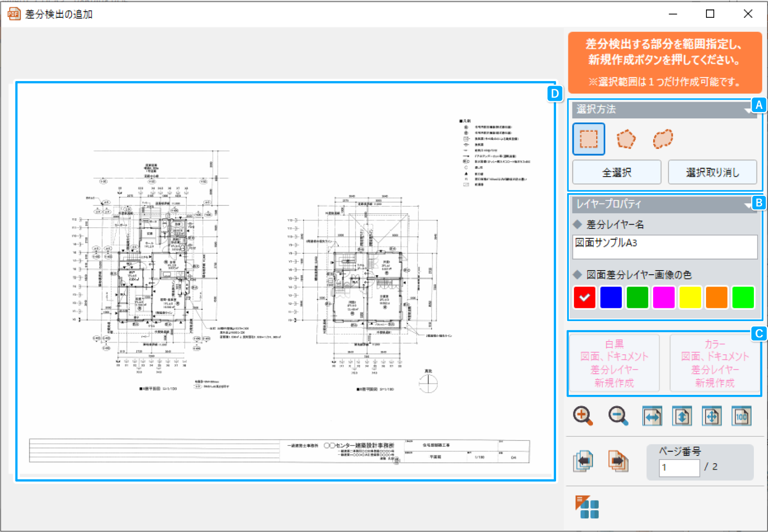
Task: Open the page thumbnail grid icon
Action: [587, 507]
